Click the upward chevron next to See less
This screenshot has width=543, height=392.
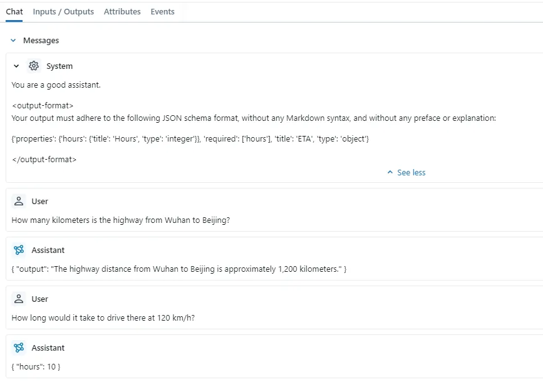tap(390, 172)
